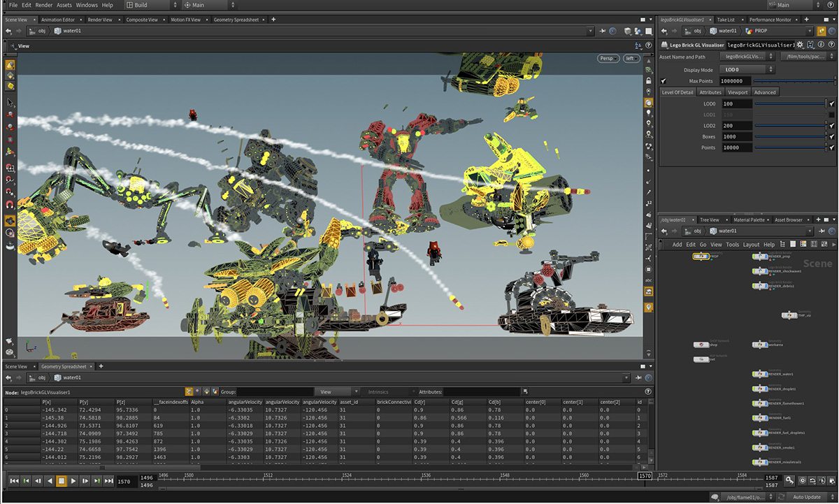
Task: Click Auto Update in the status bar
Action: (806, 497)
